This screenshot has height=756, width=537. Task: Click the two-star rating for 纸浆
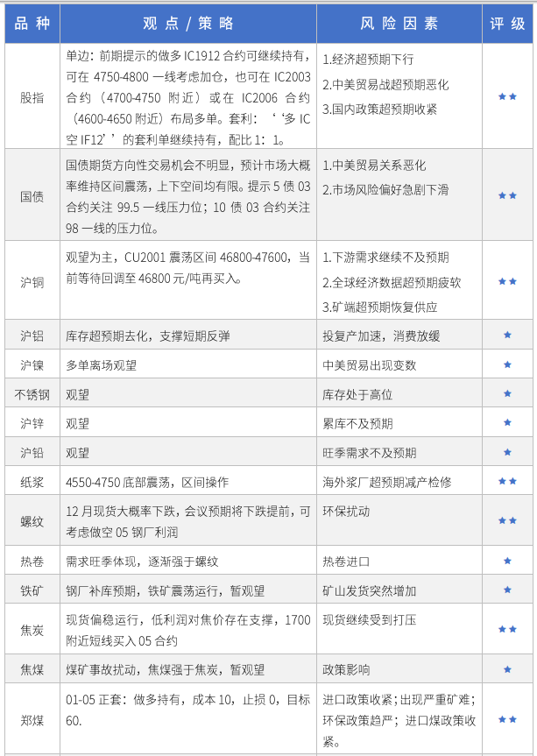tap(507, 481)
